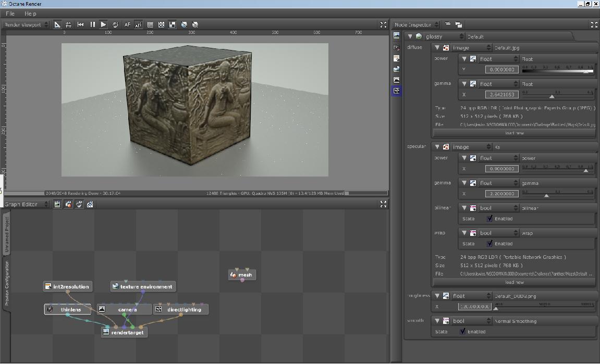
Task: Maximize the Render Viewport panel
Action: tap(383, 24)
